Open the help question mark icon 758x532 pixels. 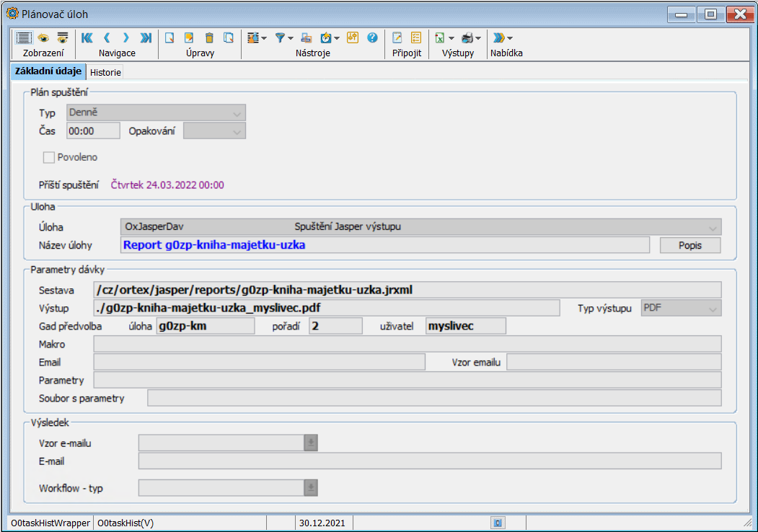click(372, 38)
